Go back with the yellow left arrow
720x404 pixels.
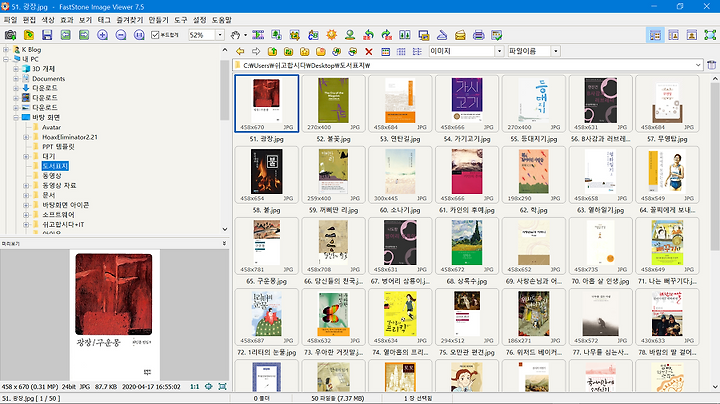pos(240,51)
